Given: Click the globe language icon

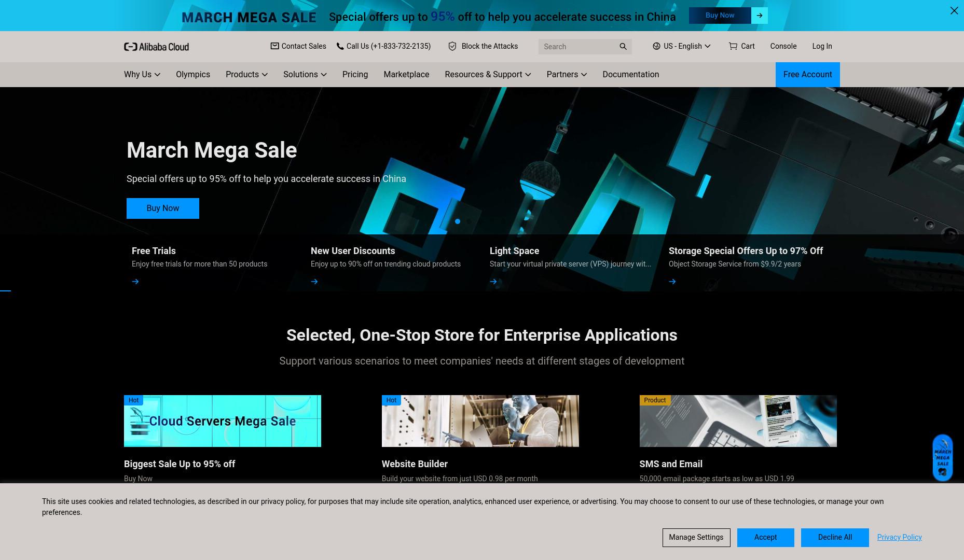Looking at the screenshot, I should click(x=656, y=46).
